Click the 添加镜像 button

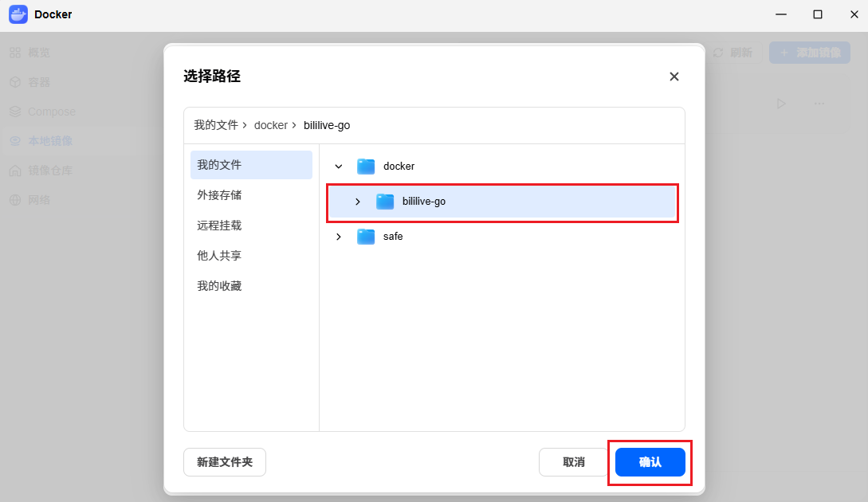(x=810, y=53)
